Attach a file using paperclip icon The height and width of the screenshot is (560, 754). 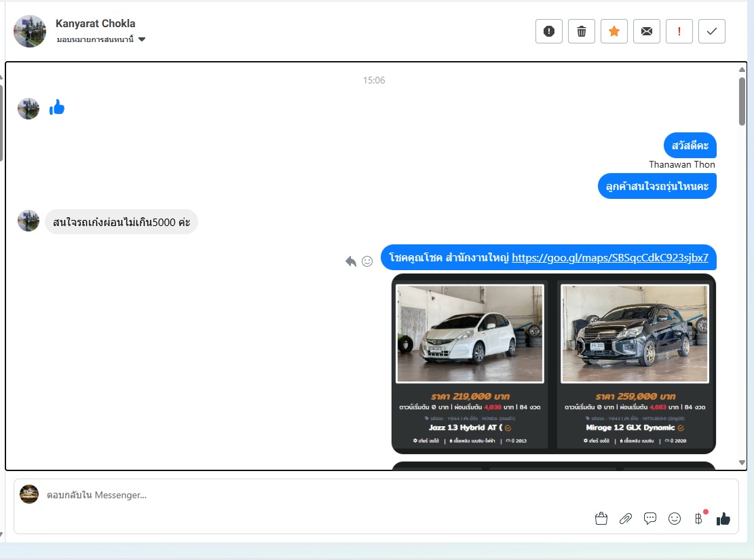[x=626, y=519]
